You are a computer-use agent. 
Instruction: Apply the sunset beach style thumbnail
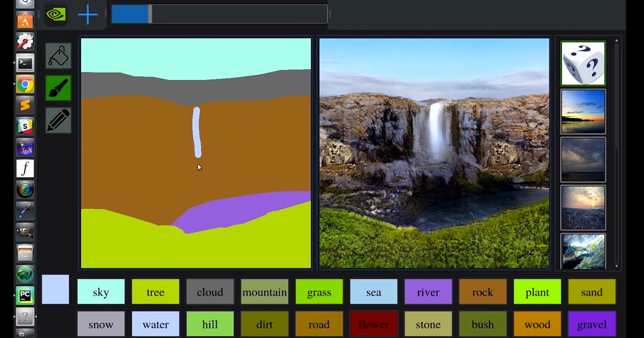[x=583, y=111]
